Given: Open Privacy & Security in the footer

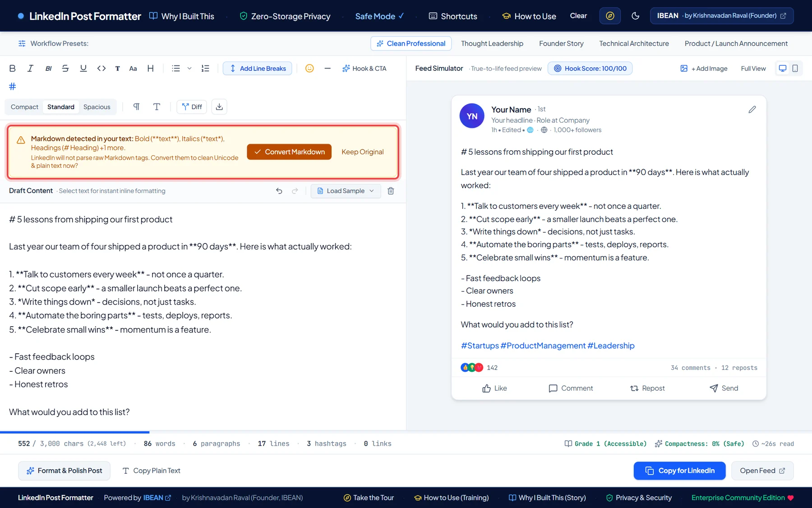Looking at the screenshot, I should pos(639,498).
